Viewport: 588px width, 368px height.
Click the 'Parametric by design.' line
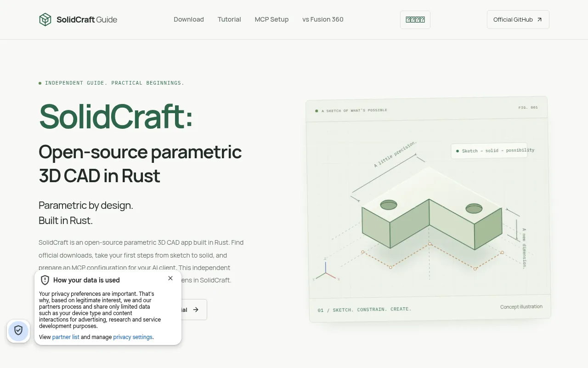pyautogui.click(x=86, y=205)
